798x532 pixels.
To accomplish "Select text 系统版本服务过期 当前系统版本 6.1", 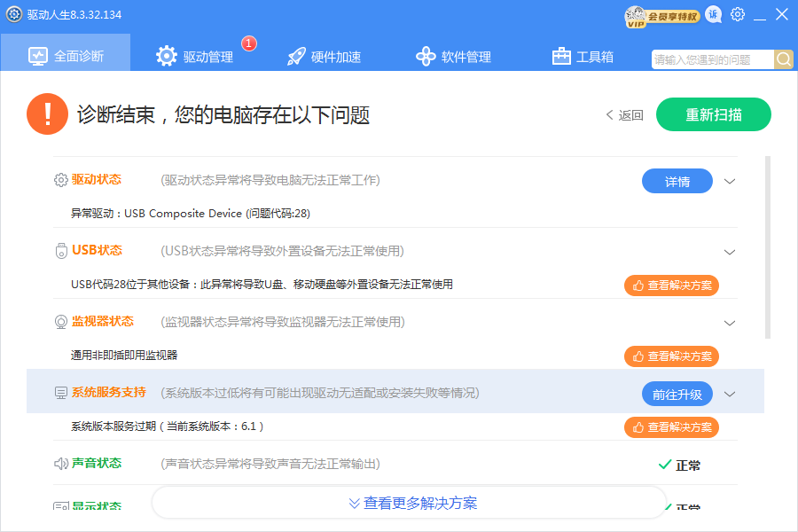I will tap(167, 426).
